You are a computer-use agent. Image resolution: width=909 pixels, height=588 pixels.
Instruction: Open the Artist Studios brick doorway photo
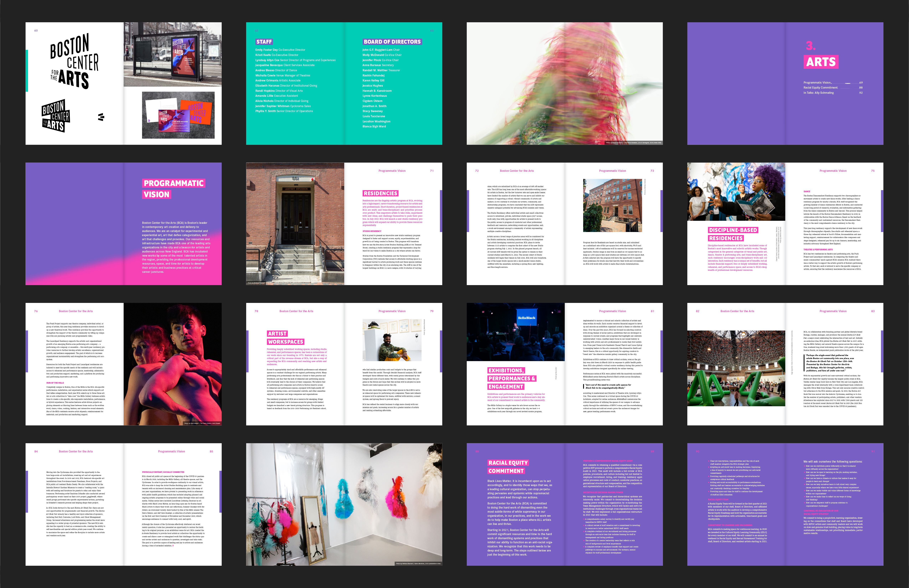click(x=295, y=224)
